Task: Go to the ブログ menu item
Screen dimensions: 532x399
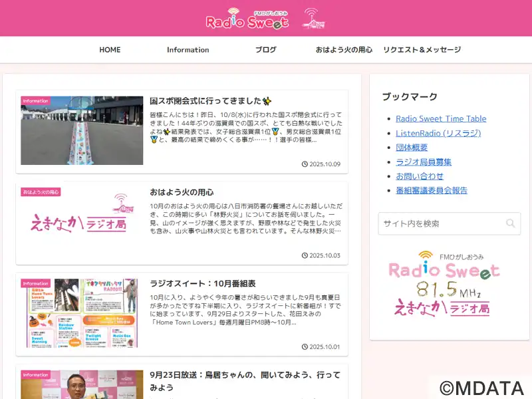Action: pyautogui.click(x=266, y=50)
